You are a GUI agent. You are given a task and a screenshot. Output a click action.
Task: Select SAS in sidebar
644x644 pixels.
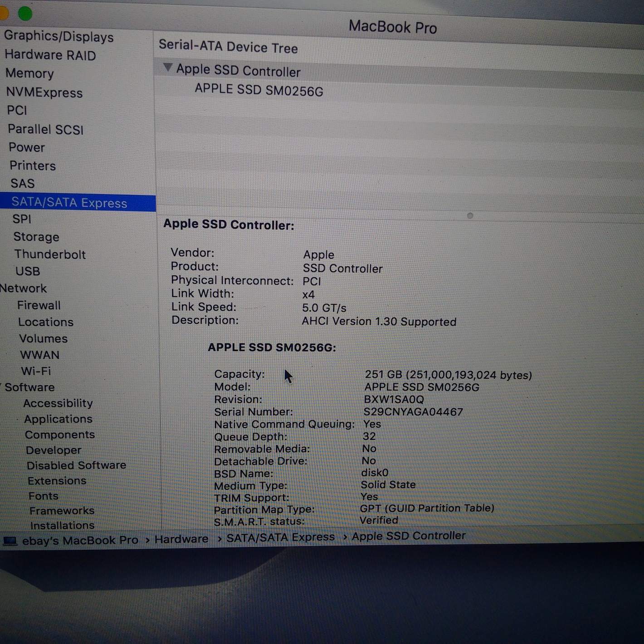tap(23, 183)
